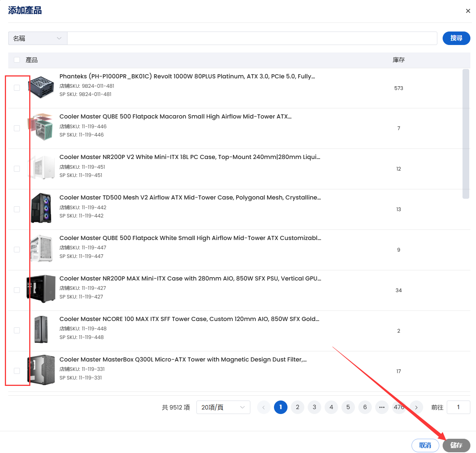Select page 1 in pagination
The width and height of the screenshot is (476, 453).
281,407
